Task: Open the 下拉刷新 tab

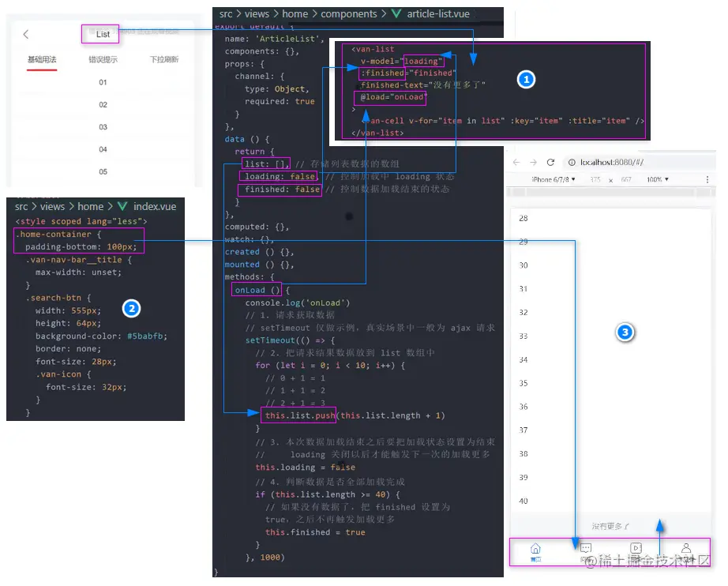Action: point(164,59)
